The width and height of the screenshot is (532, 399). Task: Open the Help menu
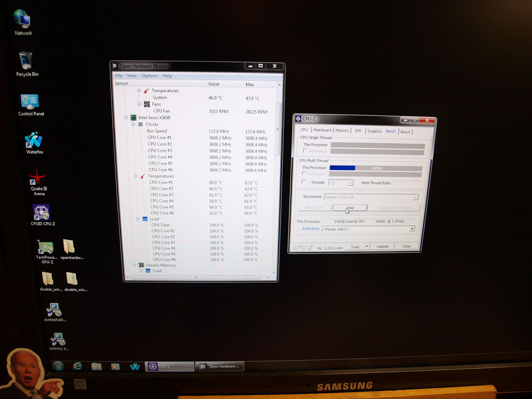tap(167, 76)
